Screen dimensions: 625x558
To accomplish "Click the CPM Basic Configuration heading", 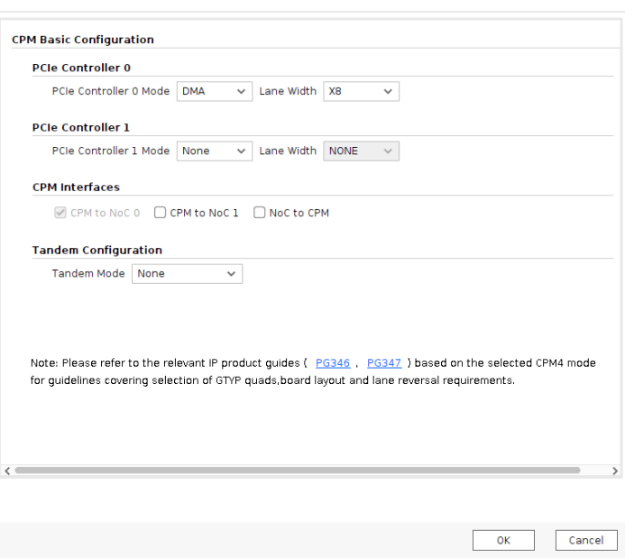I will point(83,40).
